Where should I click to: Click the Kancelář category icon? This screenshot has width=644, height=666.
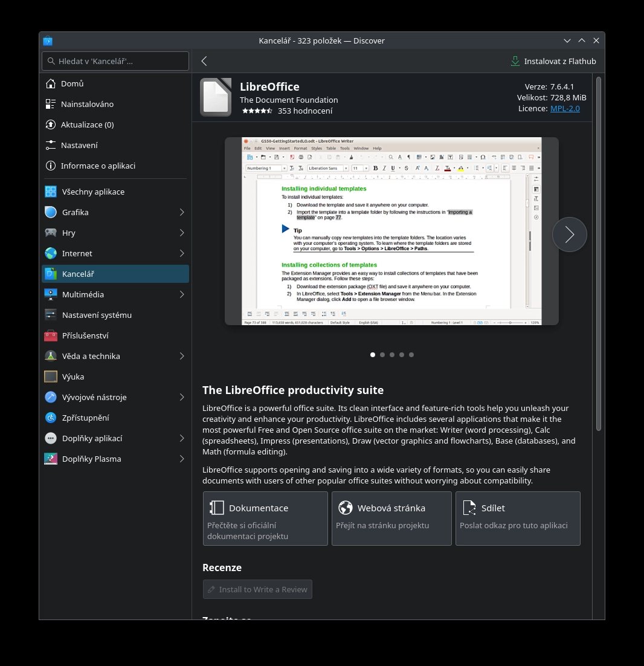(51, 274)
